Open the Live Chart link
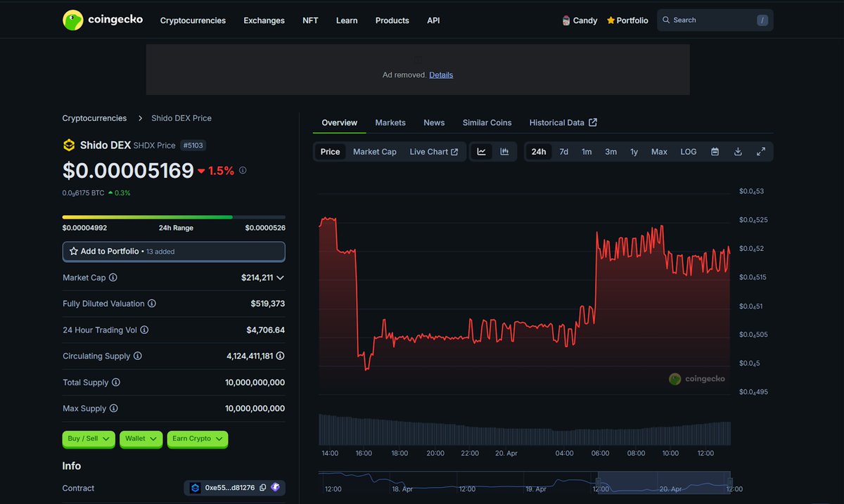Viewport: 844px width, 504px height. click(434, 152)
